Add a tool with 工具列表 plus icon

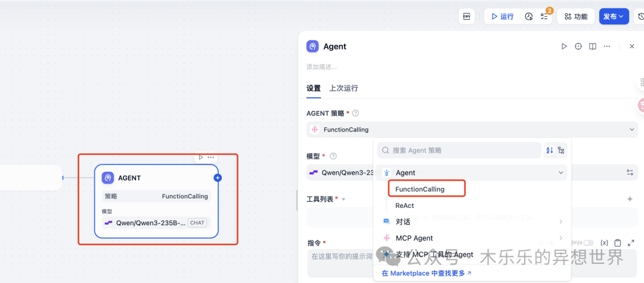tap(630, 199)
